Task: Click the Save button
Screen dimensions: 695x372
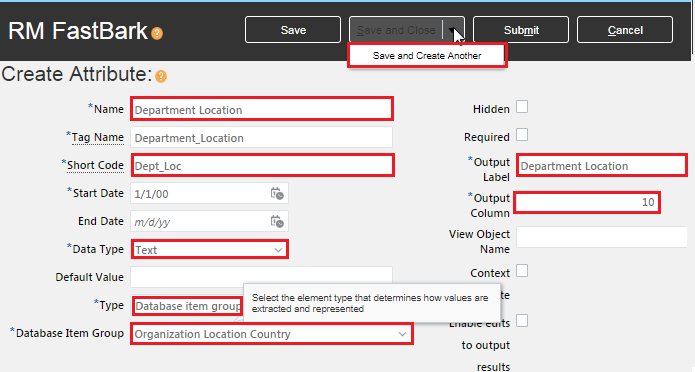Action: pyautogui.click(x=293, y=30)
